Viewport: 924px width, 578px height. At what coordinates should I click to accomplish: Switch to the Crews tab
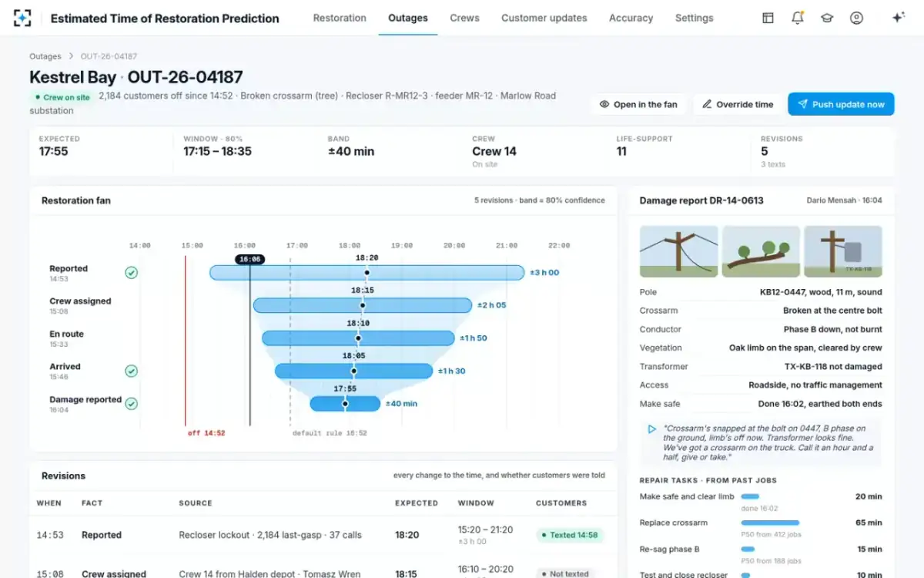tap(464, 18)
